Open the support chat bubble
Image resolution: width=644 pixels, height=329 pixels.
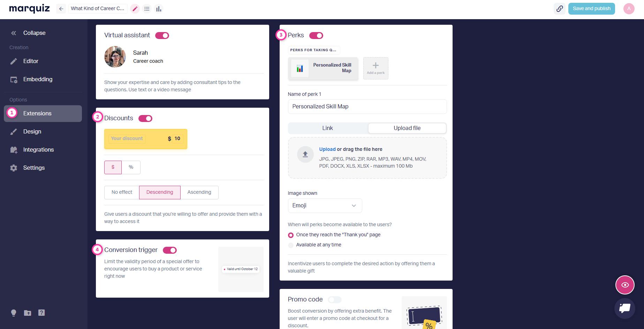tap(624, 308)
